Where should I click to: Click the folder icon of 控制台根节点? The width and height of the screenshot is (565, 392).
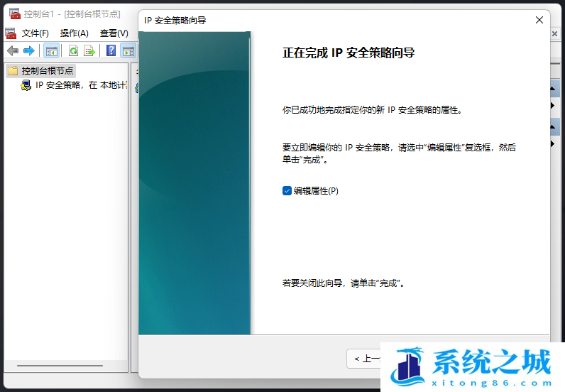13,71
